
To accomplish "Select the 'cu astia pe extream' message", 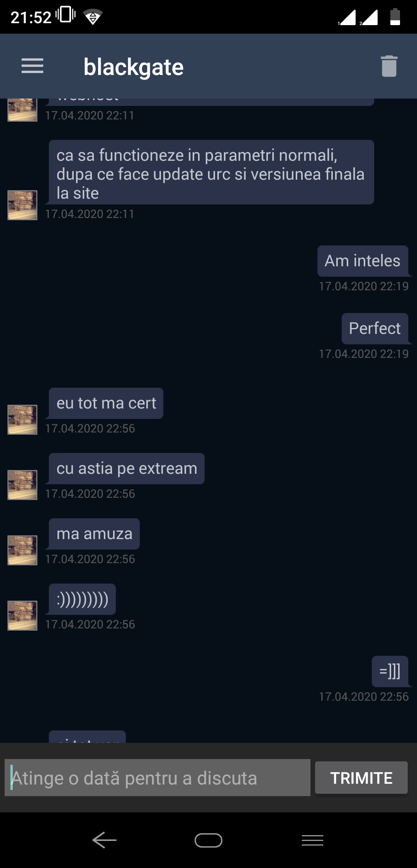I will [127, 468].
